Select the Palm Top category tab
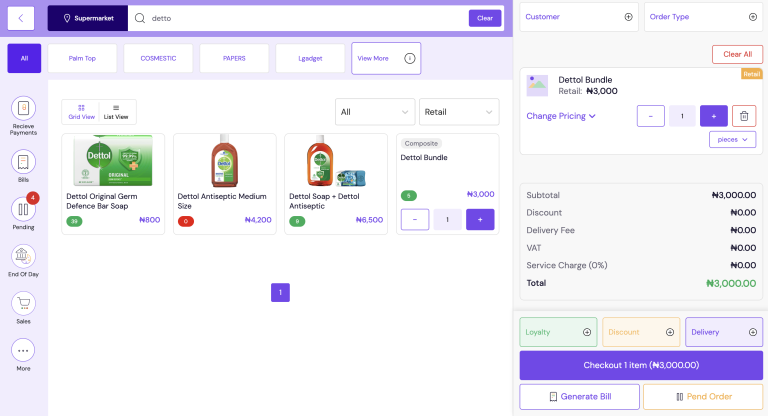Viewport: 768px width, 416px height. [82, 58]
